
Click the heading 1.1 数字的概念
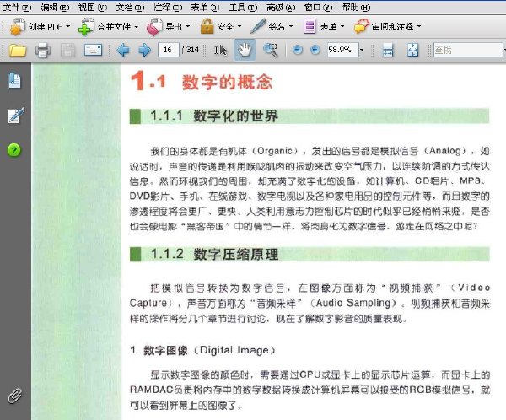coord(202,81)
